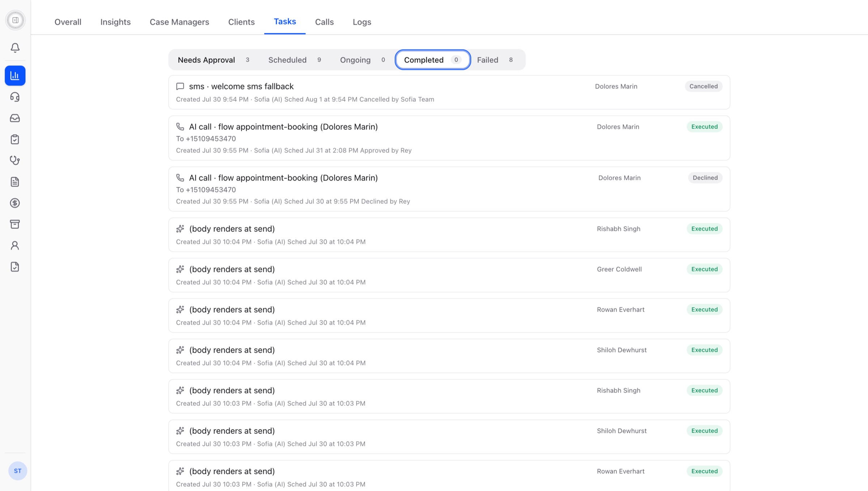
Task: Toggle the sidebar collapse icon
Action: (15, 20)
